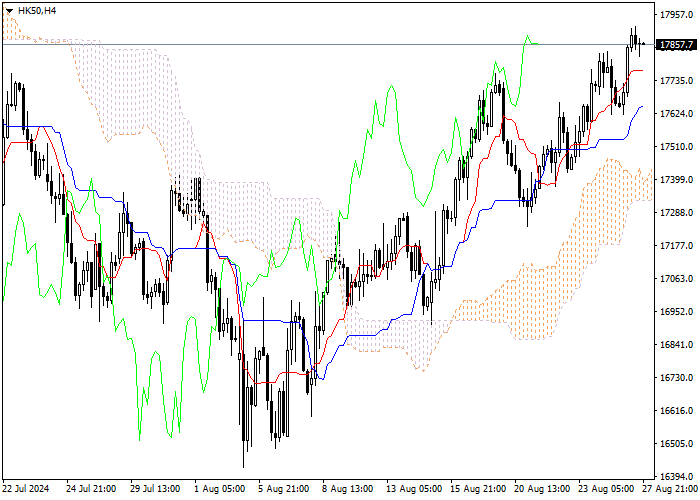Click the 16394.0 price axis label
Screen dimensions: 700x500
pyautogui.click(x=676, y=477)
